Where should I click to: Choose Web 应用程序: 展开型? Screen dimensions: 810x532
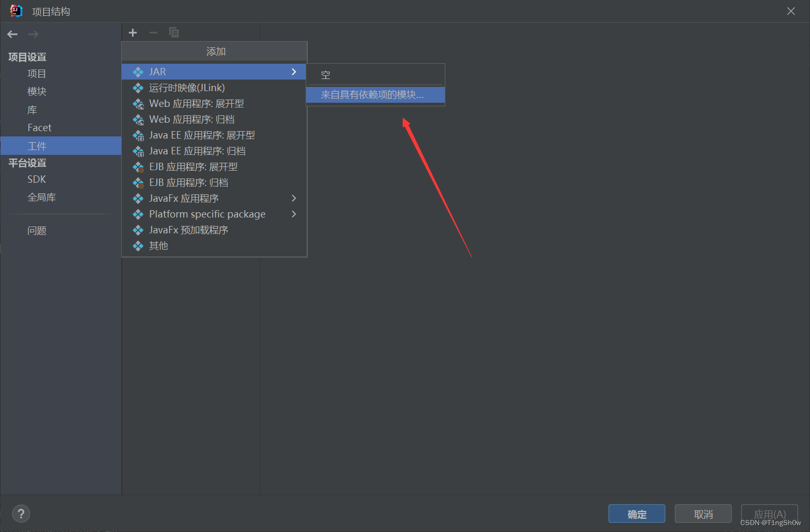point(214,103)
